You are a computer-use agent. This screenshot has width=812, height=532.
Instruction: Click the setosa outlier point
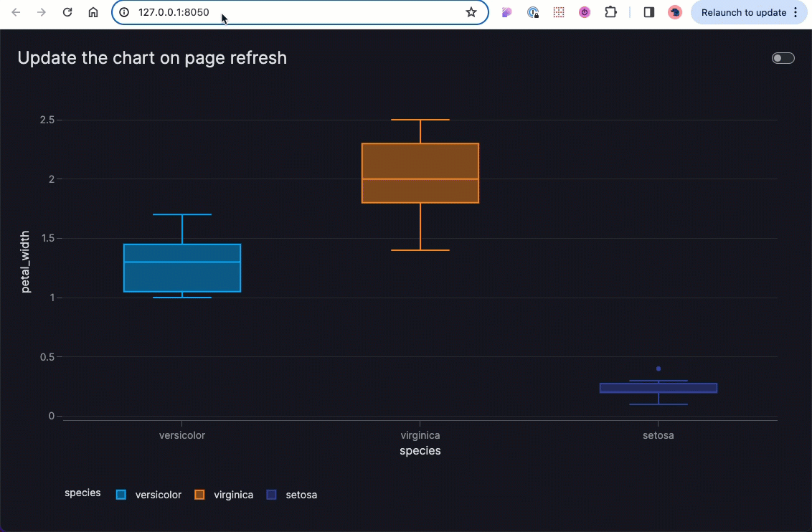[x=658, y=369]
